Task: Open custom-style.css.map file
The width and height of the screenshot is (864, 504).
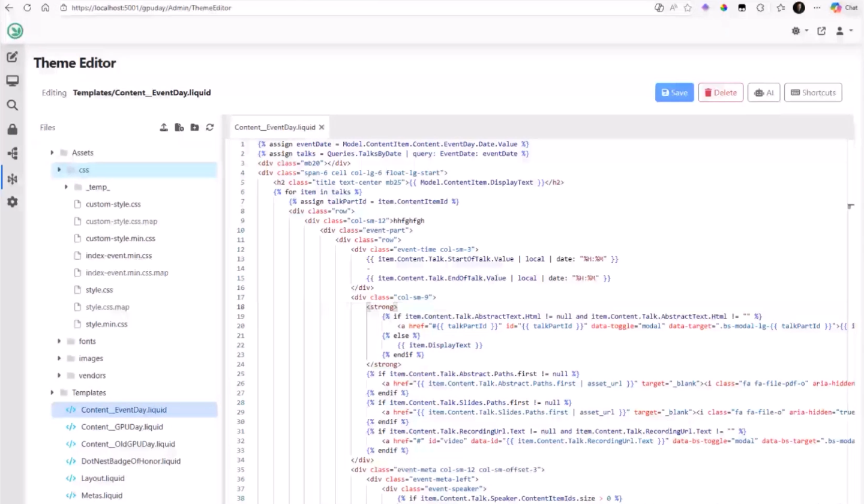Action: click(122, 221)
